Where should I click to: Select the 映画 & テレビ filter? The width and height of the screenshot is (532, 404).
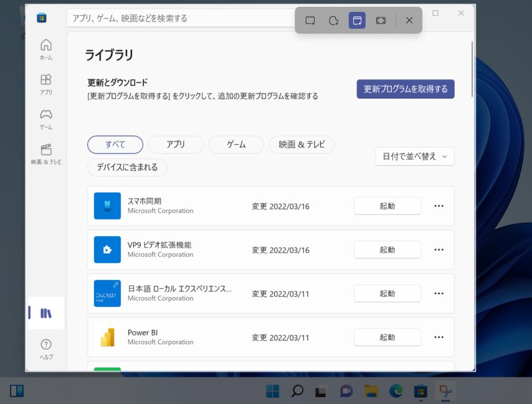click(x=302, y=145)
